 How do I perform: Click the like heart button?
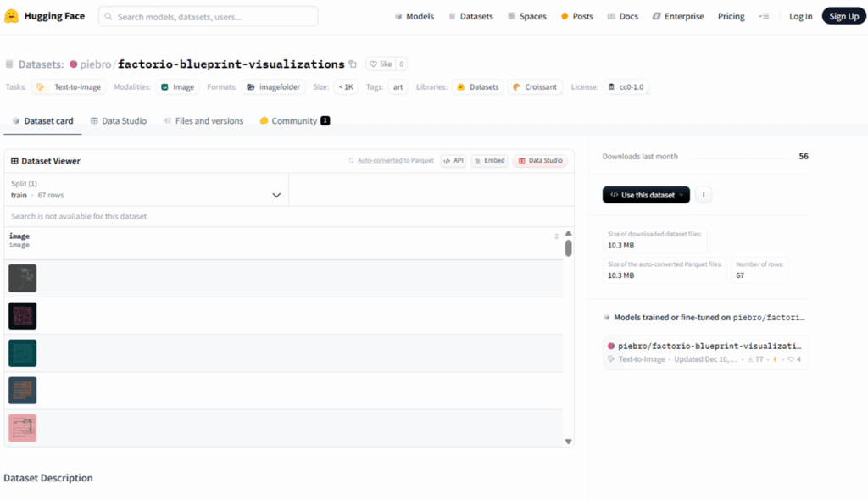coord(381,64)
